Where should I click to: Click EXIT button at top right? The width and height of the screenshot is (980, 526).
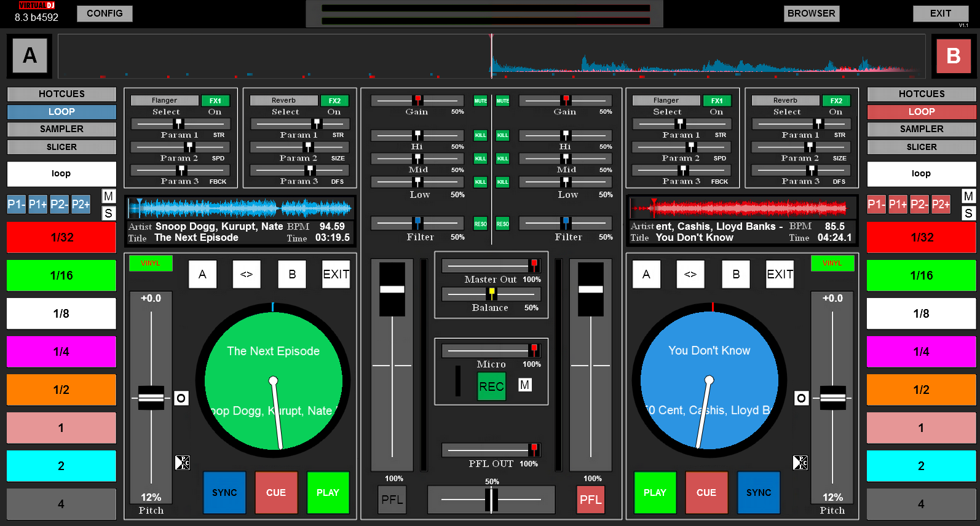pyautogui.click(x=941, y=14)
